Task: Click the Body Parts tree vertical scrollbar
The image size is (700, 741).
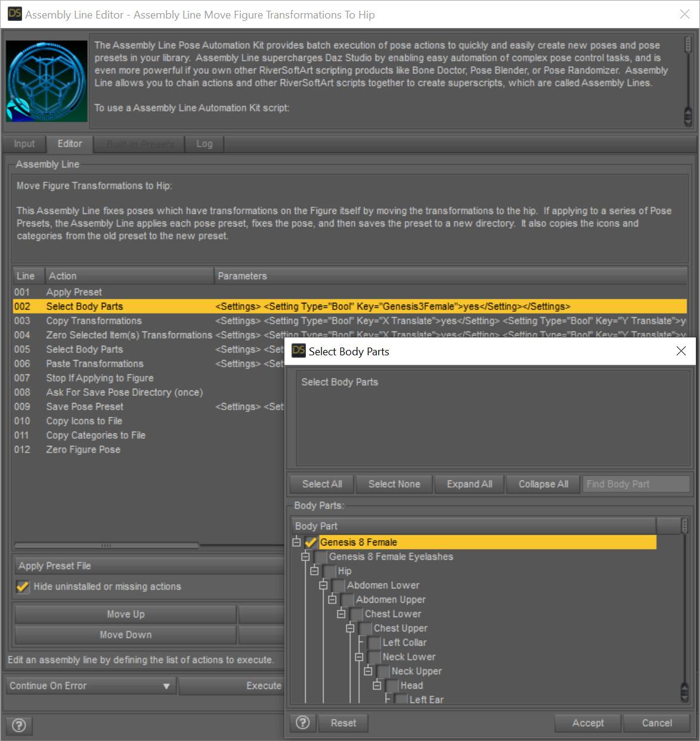Action: click(x=684, y=610)
